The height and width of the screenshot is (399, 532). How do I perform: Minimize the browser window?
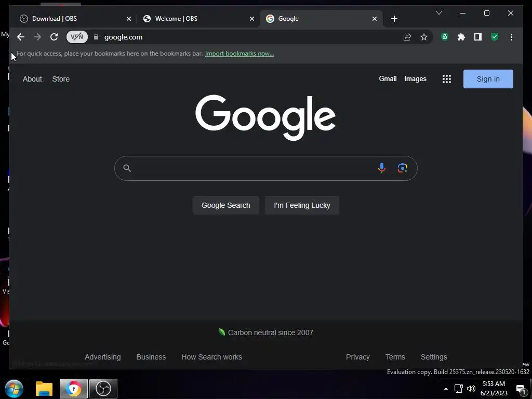[x=463, y=13]
